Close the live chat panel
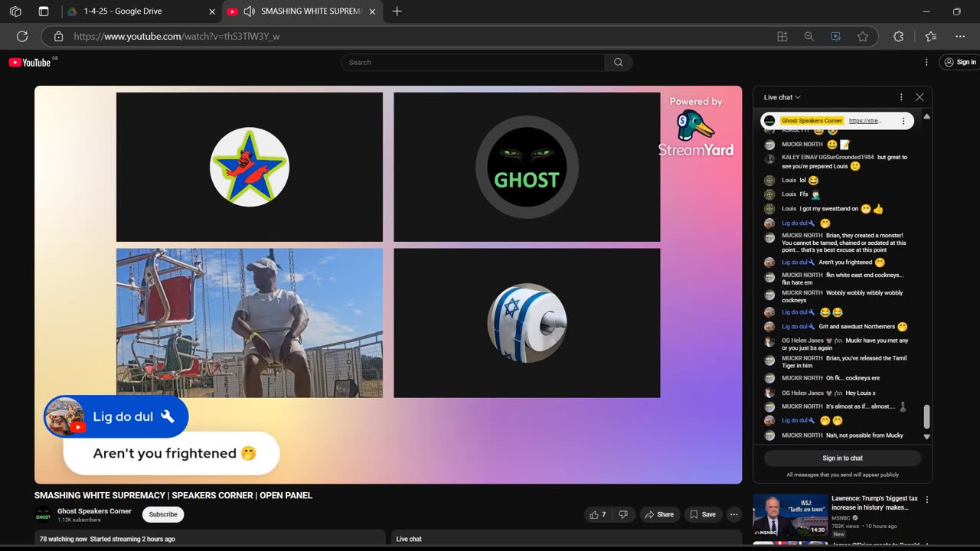The image size is (980, 551). [920, 97]
